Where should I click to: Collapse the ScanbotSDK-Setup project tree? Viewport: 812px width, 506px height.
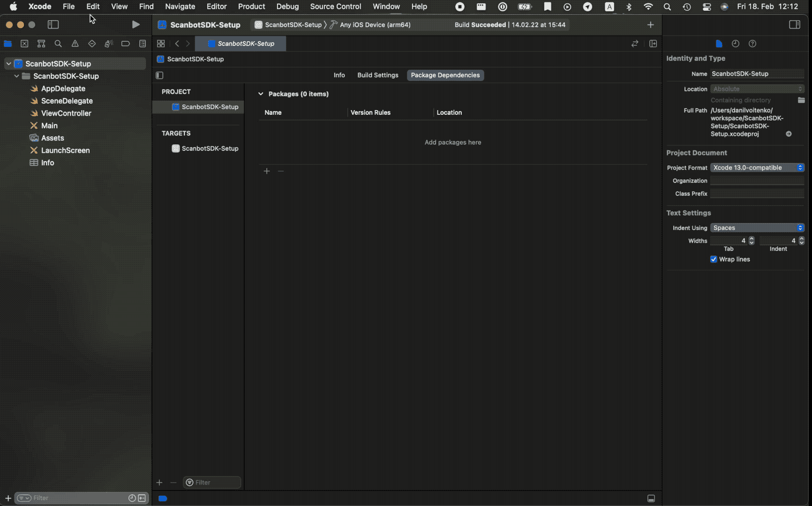click(x=8, y=63)
